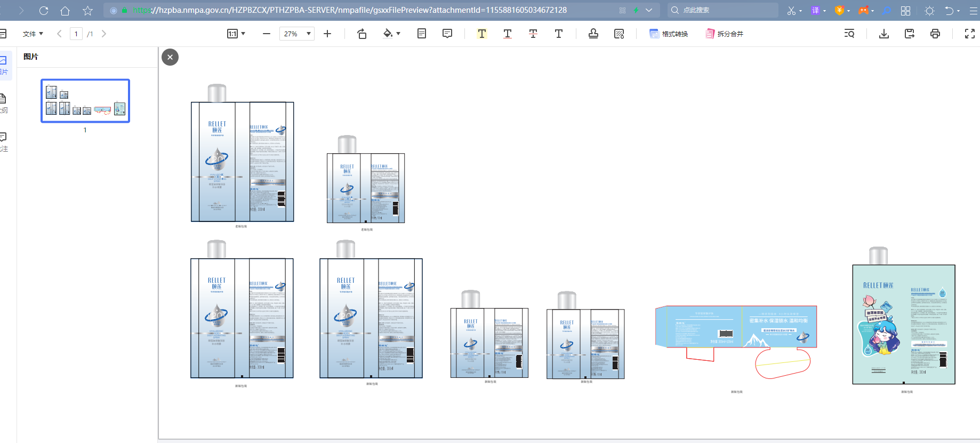This screenshot has height=443, width=980.
Task: Click the download icon in toolbar
Action: tap(883, 34)
